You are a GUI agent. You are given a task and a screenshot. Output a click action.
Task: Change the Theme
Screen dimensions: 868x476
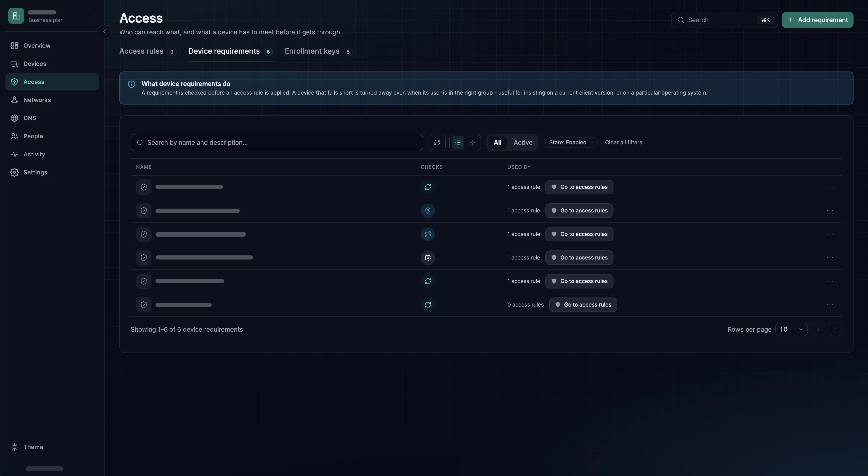52,447
